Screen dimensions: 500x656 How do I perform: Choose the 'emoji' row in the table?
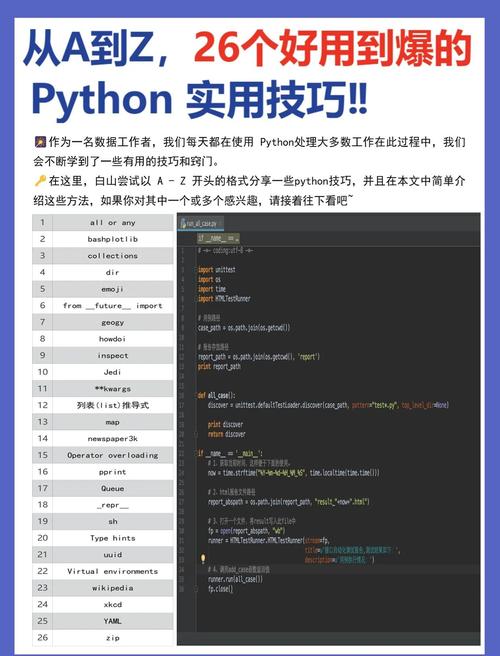click(103, 289)
